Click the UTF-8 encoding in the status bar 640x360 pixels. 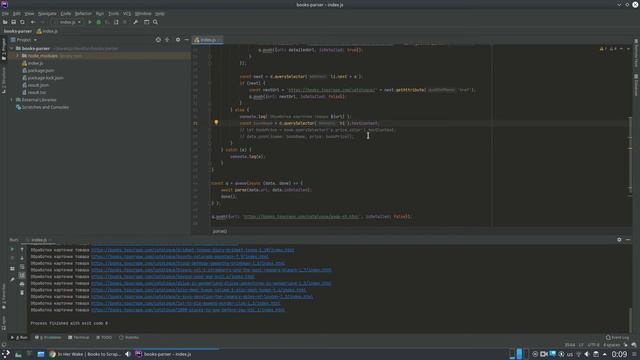click(x=593, y=345)
